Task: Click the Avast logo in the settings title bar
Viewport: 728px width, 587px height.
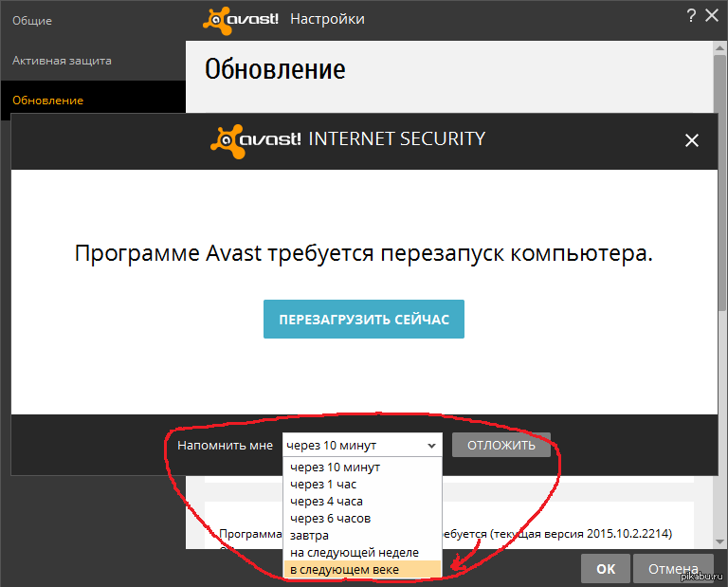Action: [x=241, y=19]
